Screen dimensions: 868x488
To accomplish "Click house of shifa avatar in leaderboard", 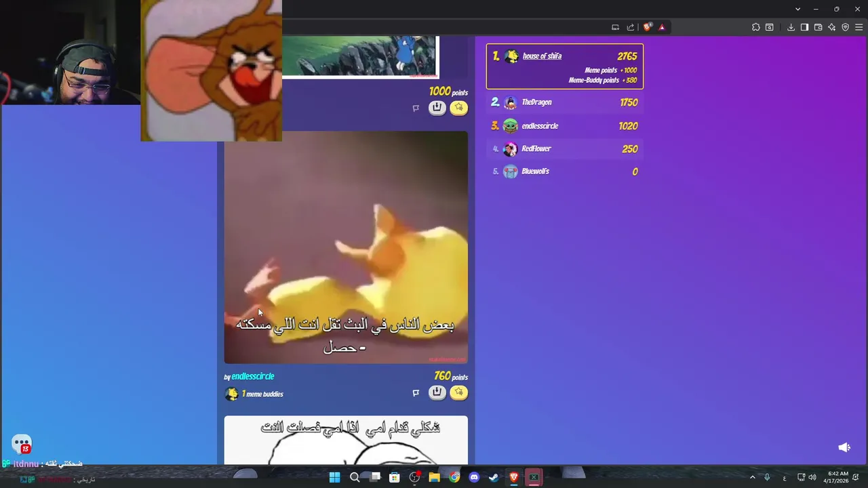I will pyautogui.click(x=511, y=57).
